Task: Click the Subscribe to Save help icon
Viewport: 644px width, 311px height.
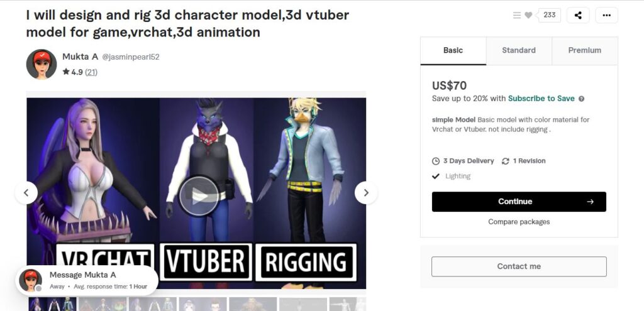Action: 581,99
